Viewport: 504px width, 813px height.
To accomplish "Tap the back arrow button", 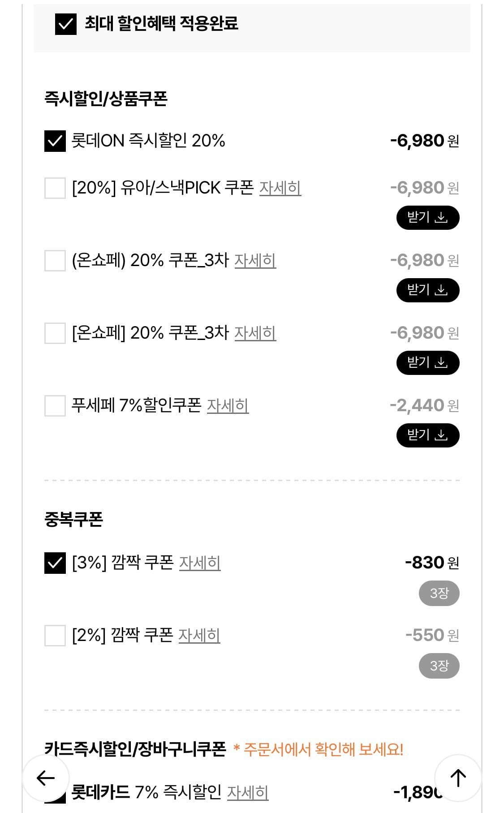I will point(46,778).
